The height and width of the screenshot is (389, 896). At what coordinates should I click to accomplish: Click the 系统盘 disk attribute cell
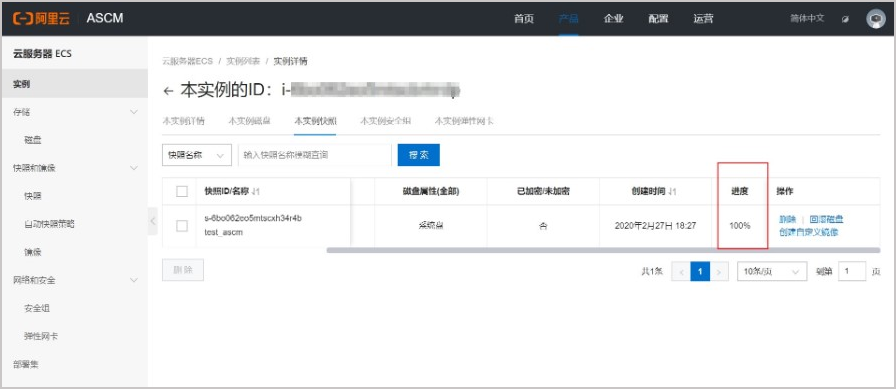[431, 226]
